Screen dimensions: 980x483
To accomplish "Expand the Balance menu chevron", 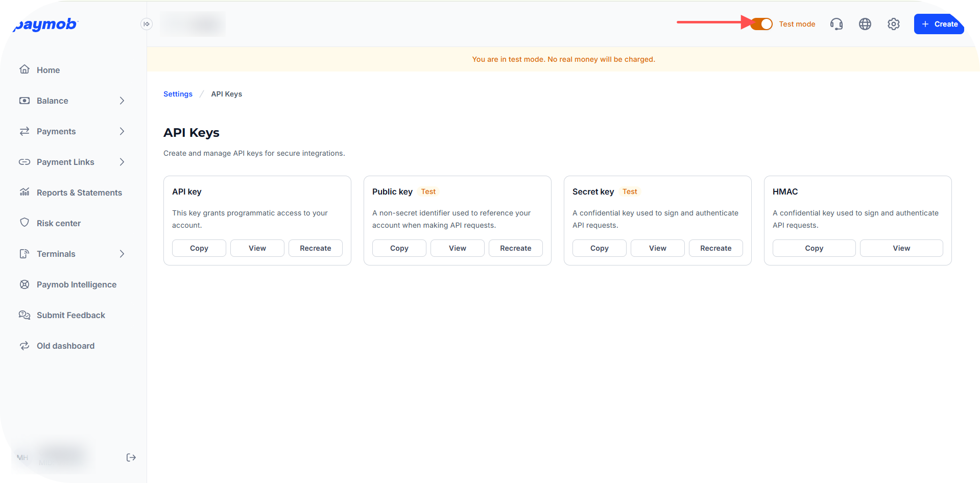I will 122,101.
